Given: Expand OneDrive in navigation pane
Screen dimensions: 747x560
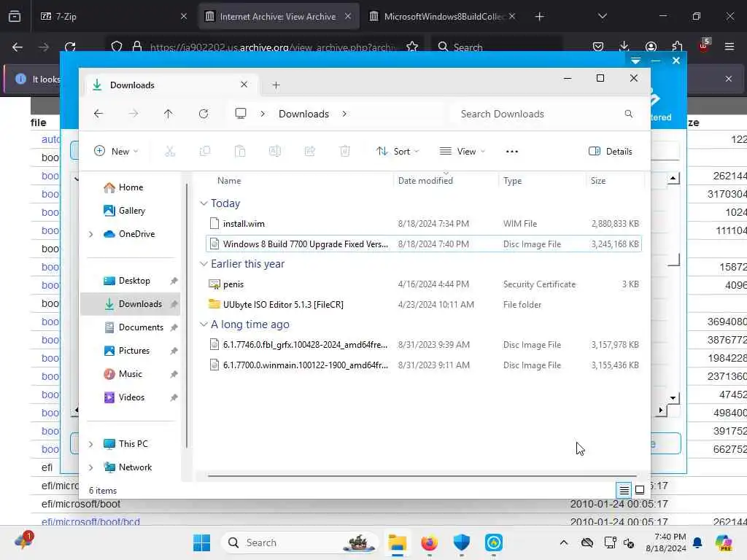Looking at the screenshot, I should click(91, 234).
